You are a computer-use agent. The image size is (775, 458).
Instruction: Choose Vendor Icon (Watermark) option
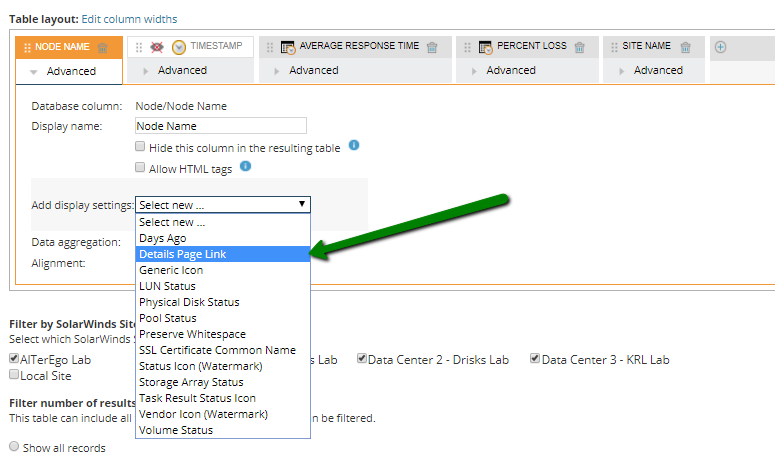[223, 414]
